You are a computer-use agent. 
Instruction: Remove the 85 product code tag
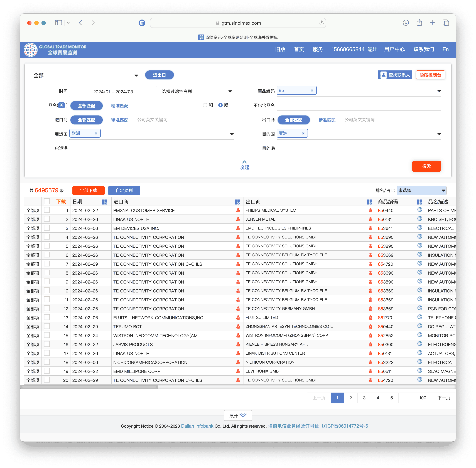click(x=312, y=90)
